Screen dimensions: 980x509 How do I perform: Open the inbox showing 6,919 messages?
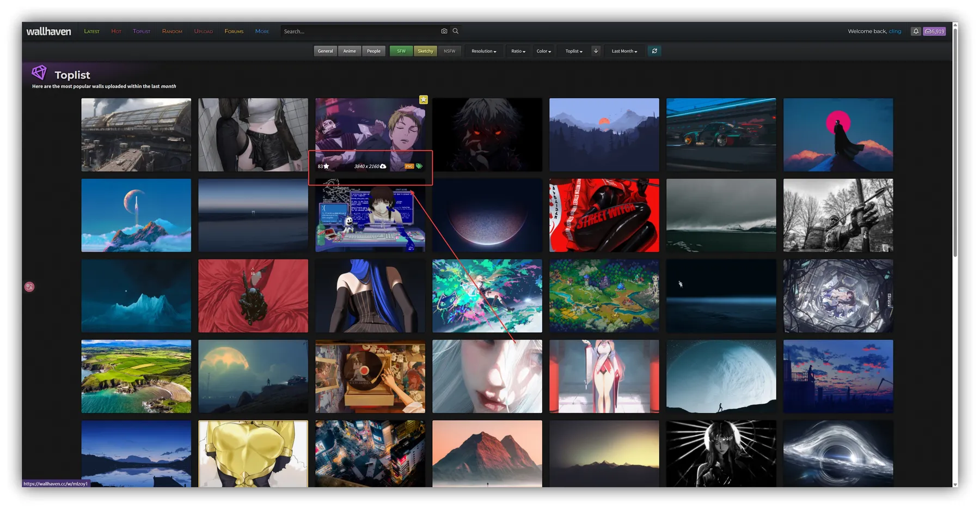click(x=935, y=31)
